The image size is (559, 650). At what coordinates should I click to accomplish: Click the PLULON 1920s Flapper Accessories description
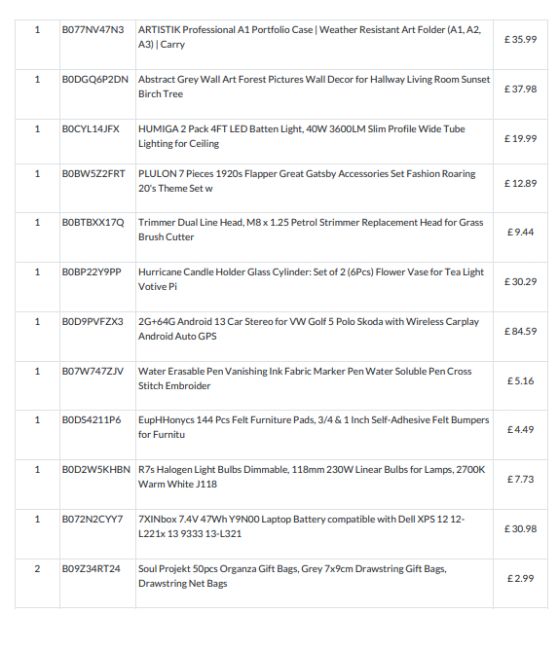tap(306, 181)
